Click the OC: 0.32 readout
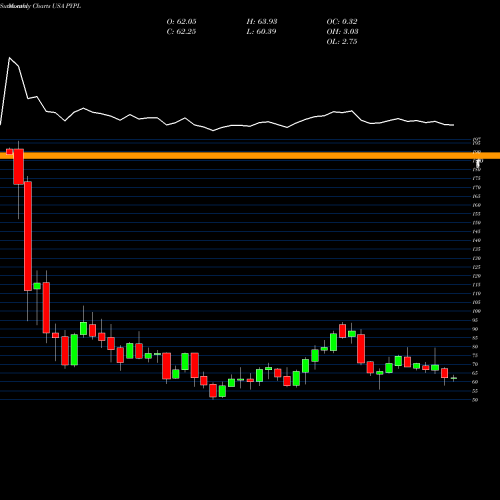 point(342,22)
